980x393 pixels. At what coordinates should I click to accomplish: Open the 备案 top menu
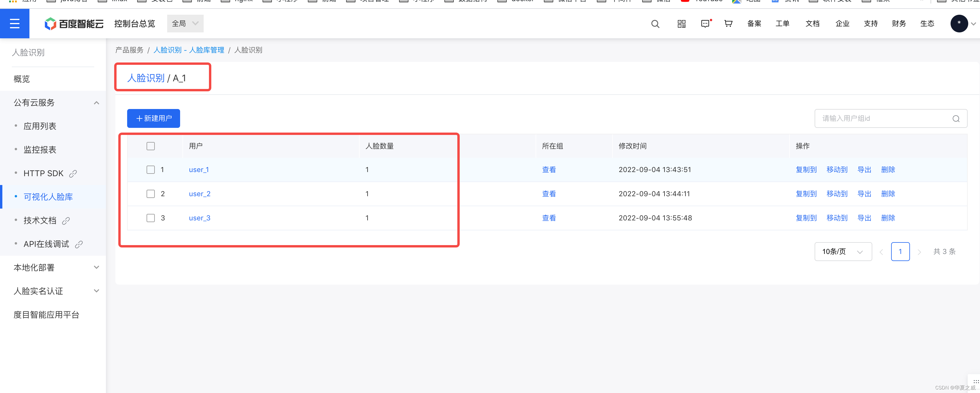(754, 24)
